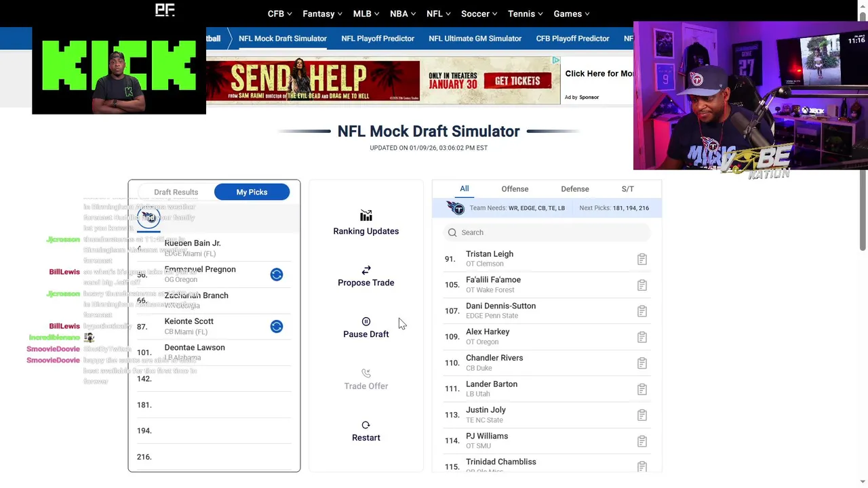Click the Trade Offer phone icon
Viewport: 868px width, 488px height.
[x=366, y=373]
